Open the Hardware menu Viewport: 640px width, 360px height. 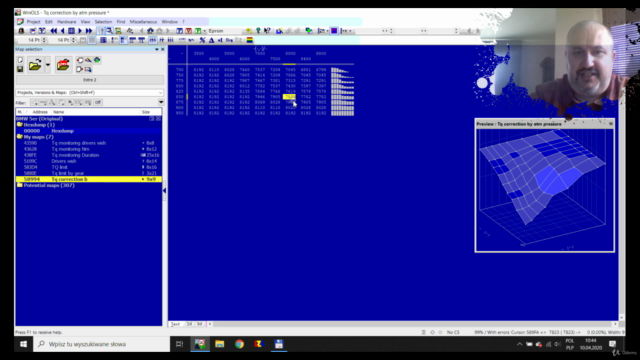[x=66, y=22]
